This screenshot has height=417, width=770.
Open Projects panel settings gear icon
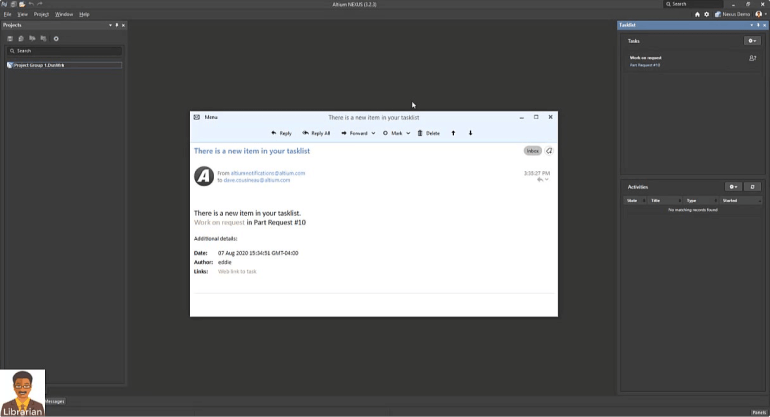pos(56,38)
